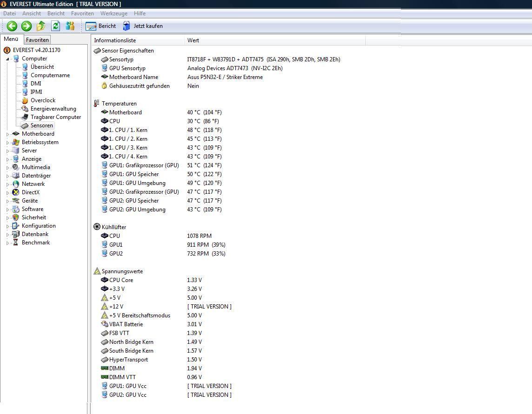Click the Datenbank icon
Viewport: 532px width, 414px height.
pos(16,234)
